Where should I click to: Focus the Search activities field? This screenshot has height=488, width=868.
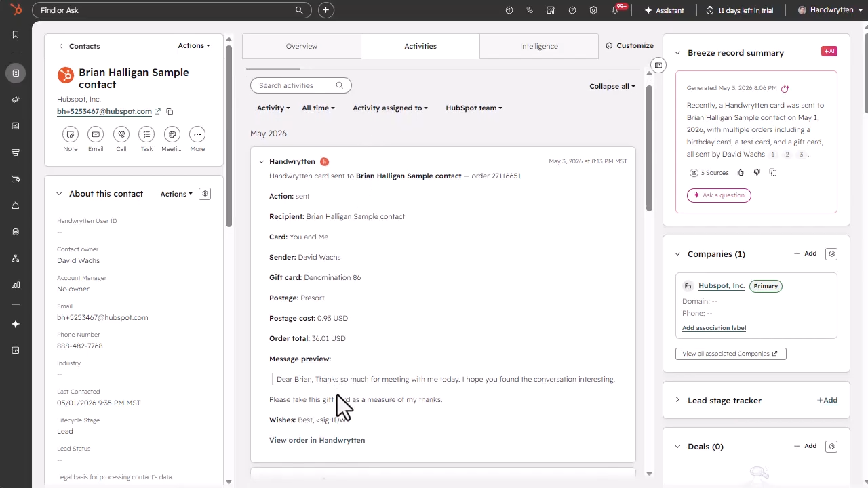(301, 85)
